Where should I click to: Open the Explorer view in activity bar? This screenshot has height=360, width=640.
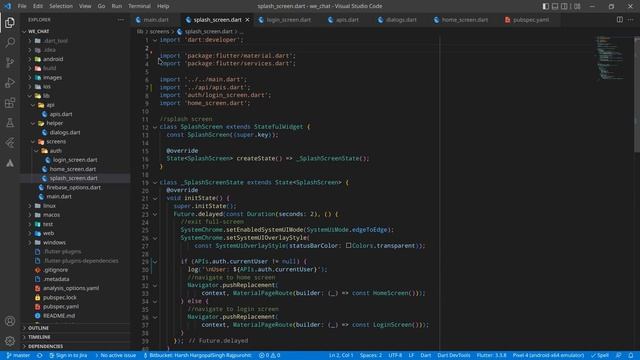(x=10, y=22)
